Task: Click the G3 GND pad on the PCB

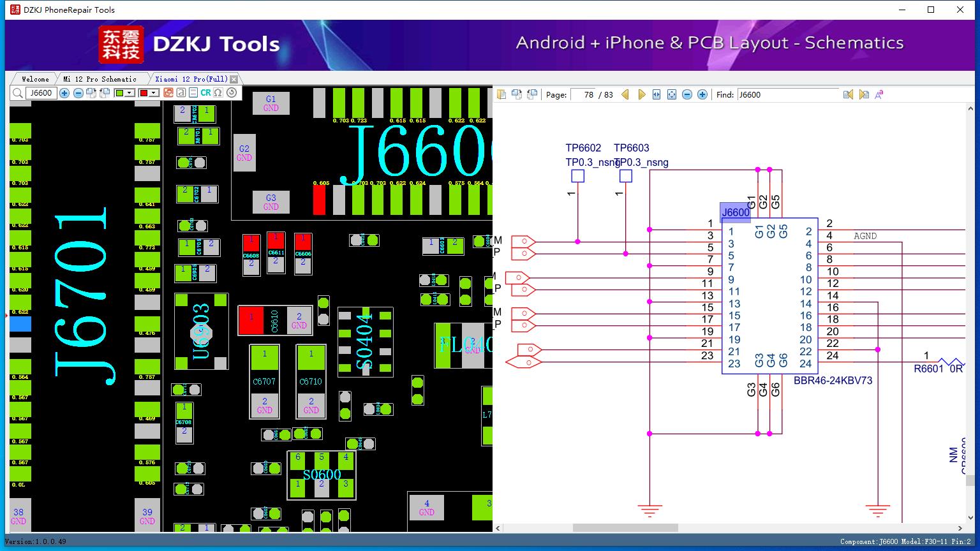Action: (x=271, y=202)
